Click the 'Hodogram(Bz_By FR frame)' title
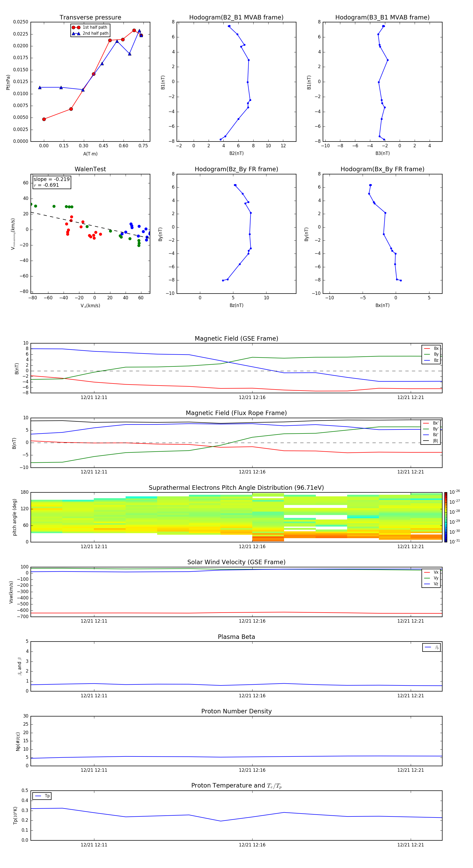This screenshot has width=473, height=868. pos(236,169)
